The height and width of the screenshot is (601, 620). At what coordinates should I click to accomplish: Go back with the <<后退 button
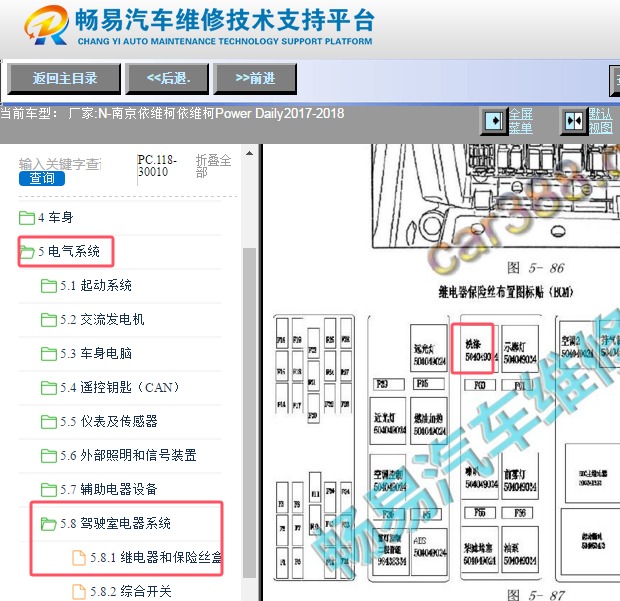click(167, 79)
